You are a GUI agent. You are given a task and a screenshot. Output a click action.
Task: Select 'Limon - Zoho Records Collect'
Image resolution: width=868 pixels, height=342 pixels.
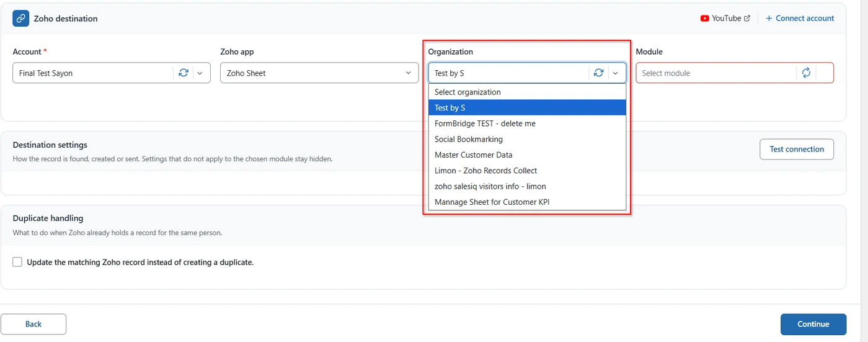527,171
